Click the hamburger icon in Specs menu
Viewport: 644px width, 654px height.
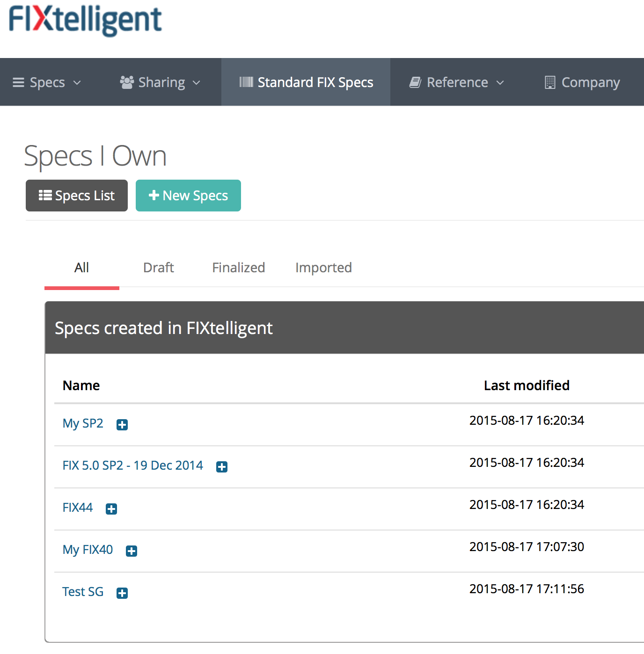click(x=18, y=82)
